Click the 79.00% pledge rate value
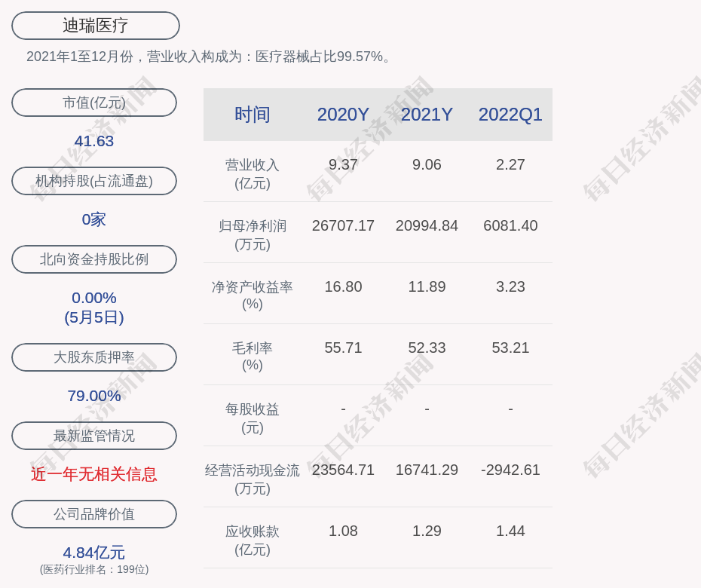The height and width of the screenshot is (588, 701). click(x=94, y=395)
